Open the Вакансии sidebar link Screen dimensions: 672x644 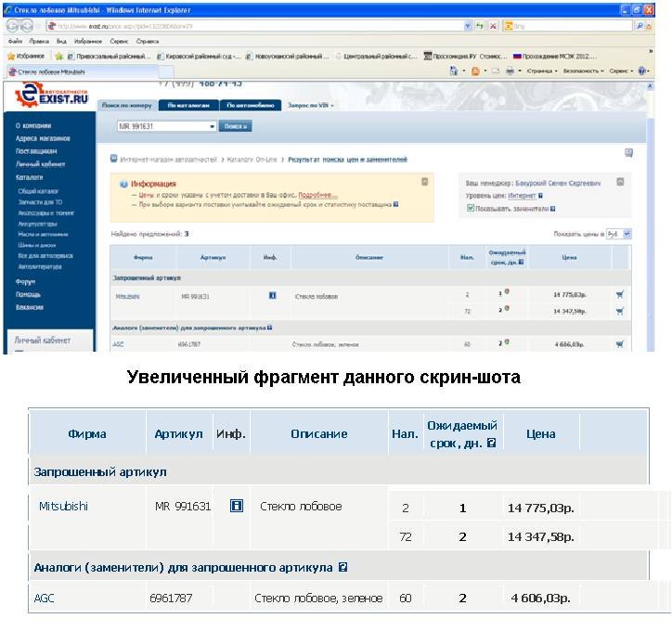[x=29, y=307]
